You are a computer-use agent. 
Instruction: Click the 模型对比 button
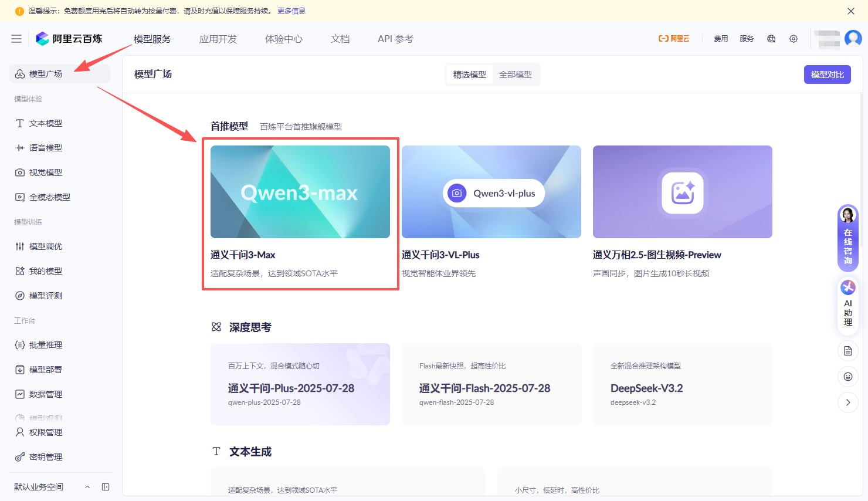(827, 75)
